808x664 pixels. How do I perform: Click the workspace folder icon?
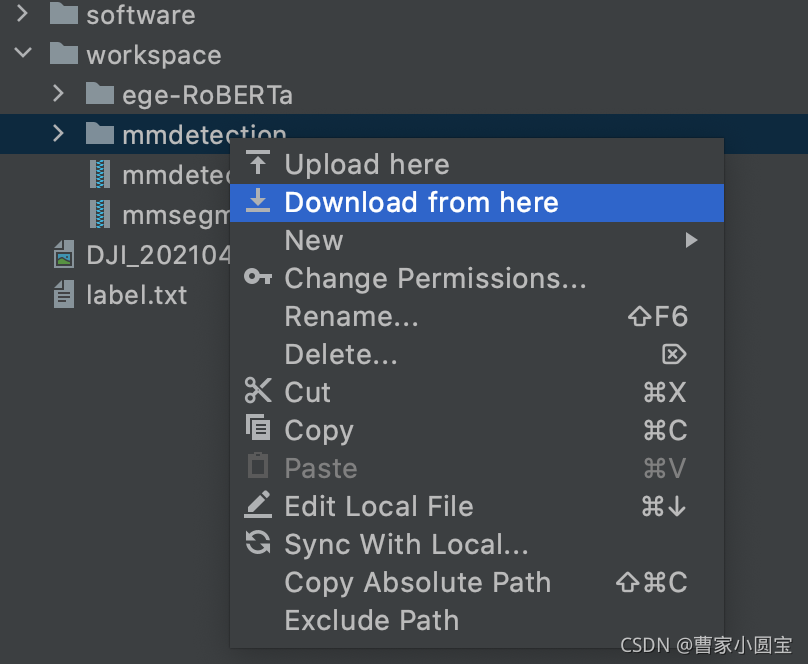pos(64,53)
